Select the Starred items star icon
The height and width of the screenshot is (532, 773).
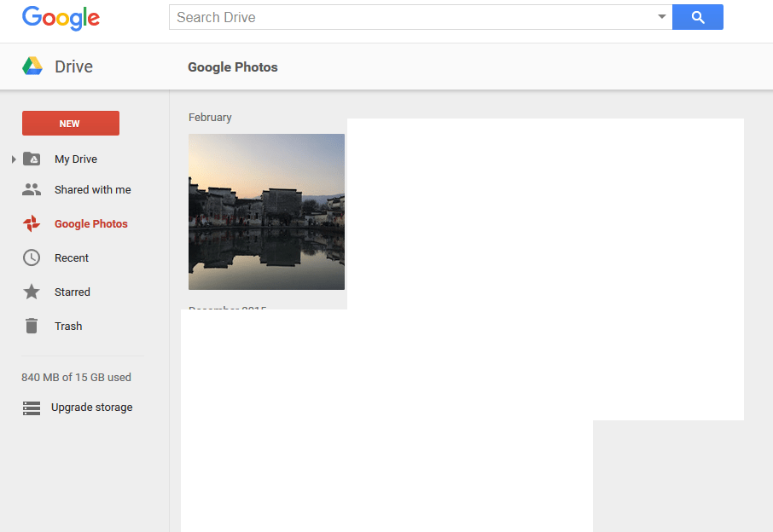tap(32, 292)
